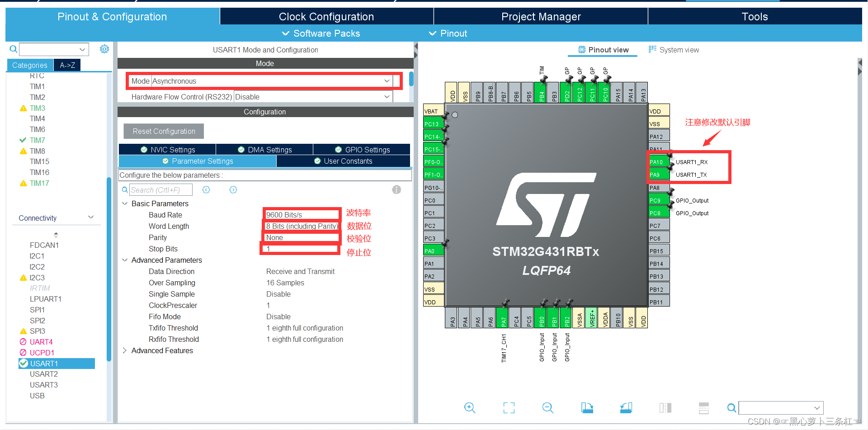Switch to System view

[x=674, y=50]
